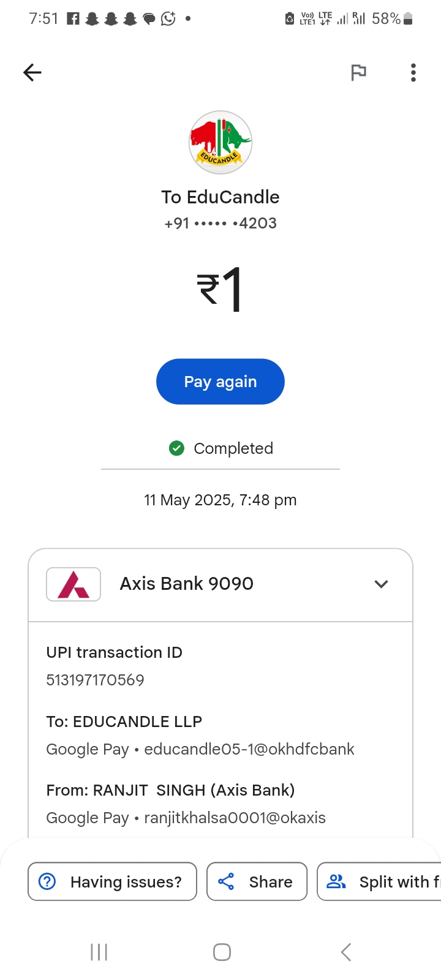Tap the Axis Bank logo icon

click(73, 584)
